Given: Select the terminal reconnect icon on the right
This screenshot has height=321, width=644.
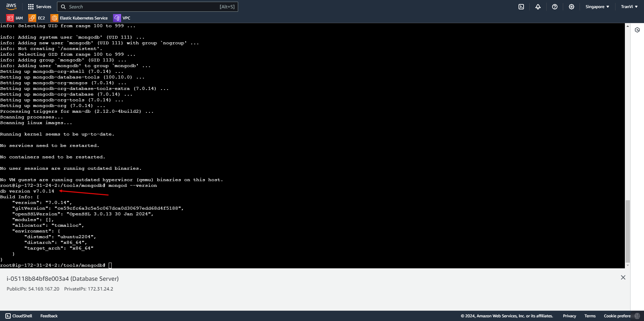Looking at the screenshot, I should click(637, 30).
